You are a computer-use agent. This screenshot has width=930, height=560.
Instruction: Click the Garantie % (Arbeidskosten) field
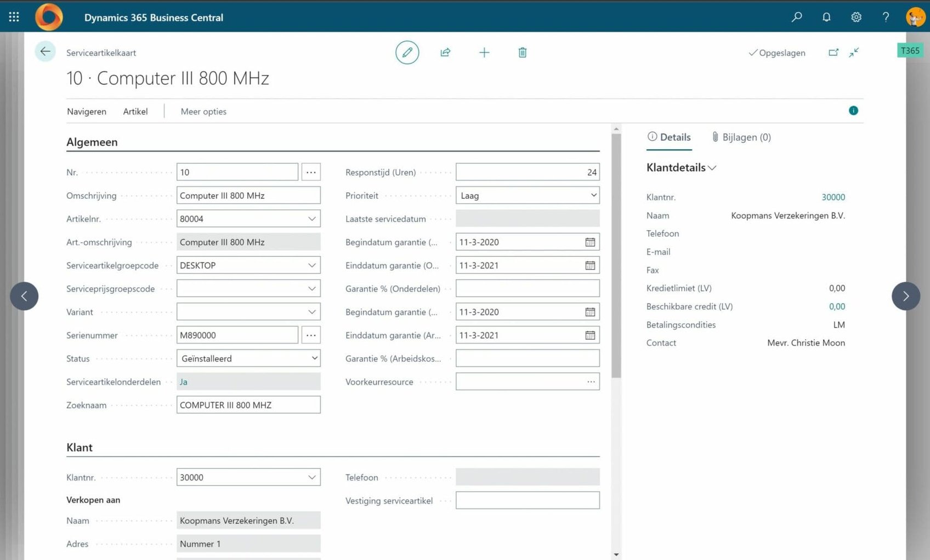pos(528,358)
